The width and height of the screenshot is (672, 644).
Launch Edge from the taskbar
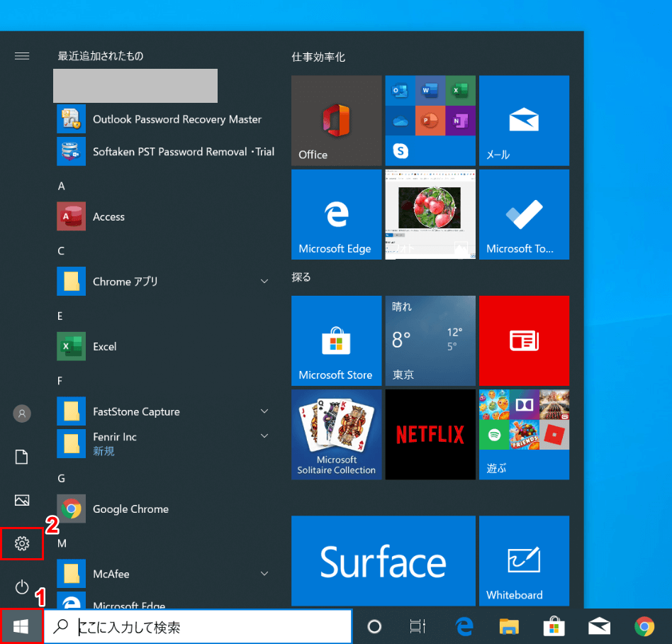[464, 626]
